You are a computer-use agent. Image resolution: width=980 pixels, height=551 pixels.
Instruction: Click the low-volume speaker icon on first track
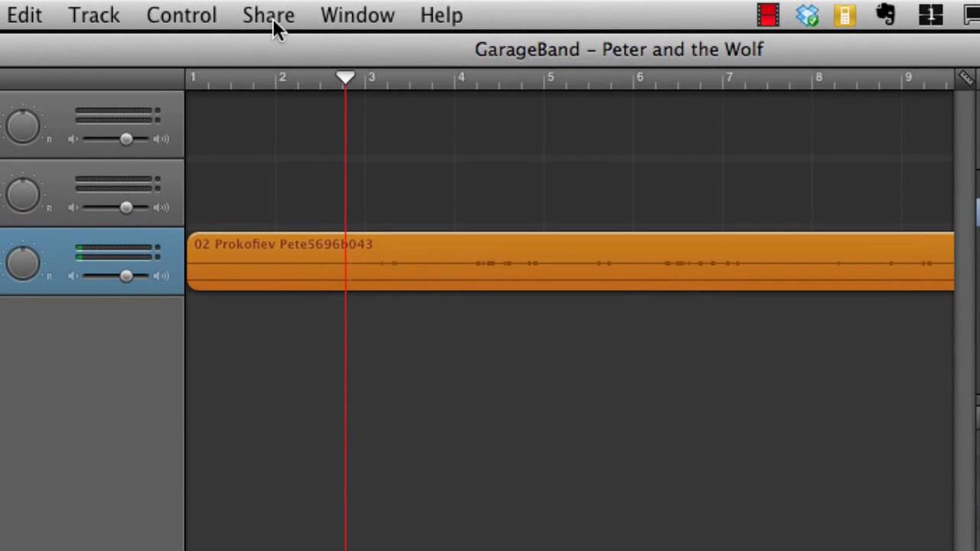click(73, 139)
